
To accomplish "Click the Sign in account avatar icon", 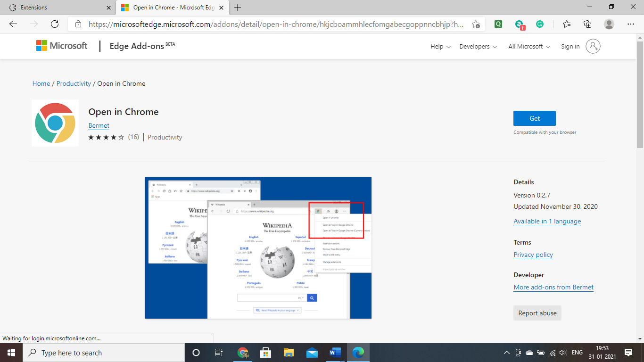I will (593, 46).
